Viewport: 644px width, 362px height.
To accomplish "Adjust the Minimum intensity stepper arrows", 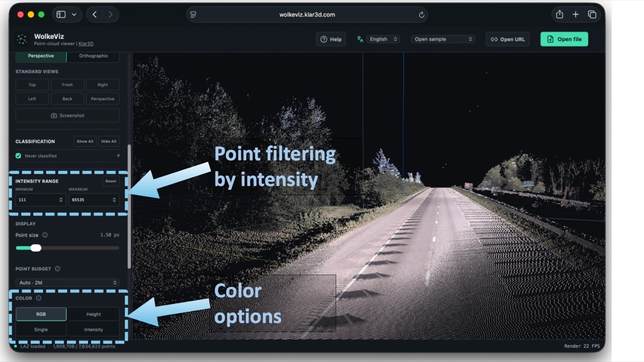I will coord(61,200).
